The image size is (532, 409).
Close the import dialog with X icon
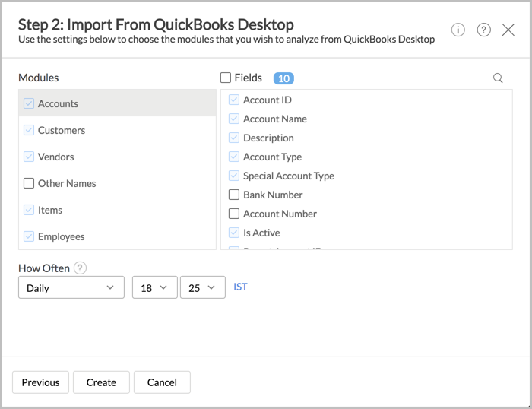tap(508, 30)
